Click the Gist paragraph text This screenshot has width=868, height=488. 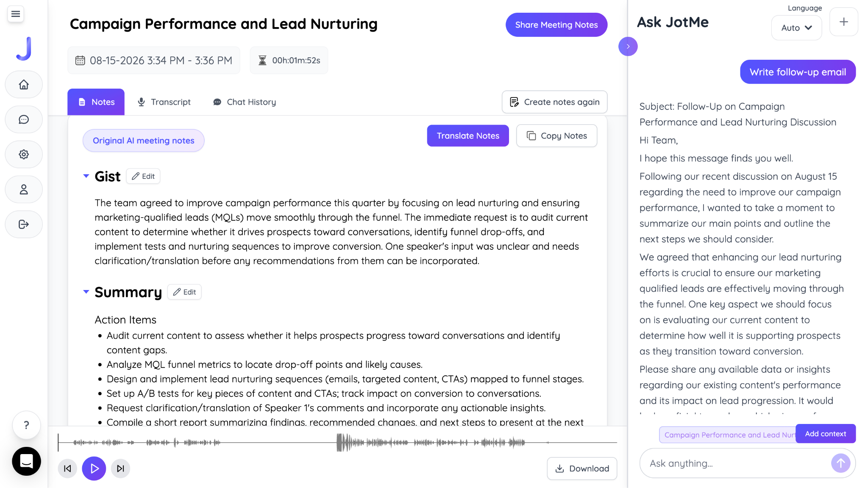click(x=341, y=232)
